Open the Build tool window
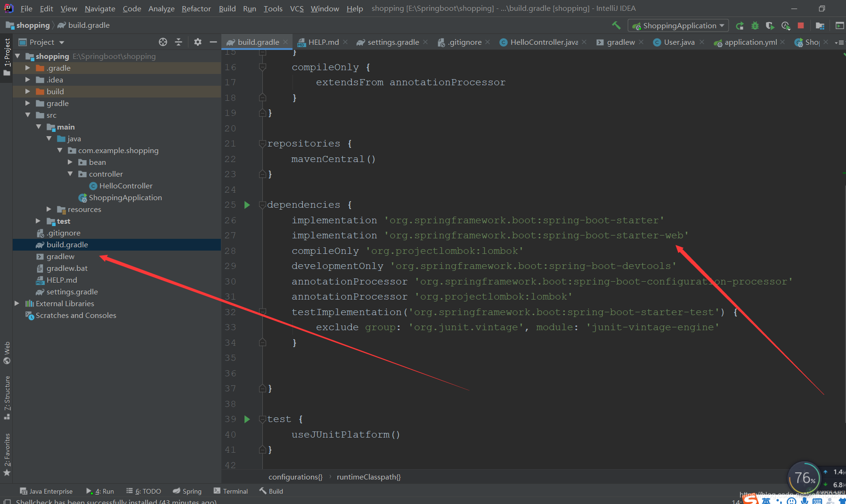 [271, 491]
